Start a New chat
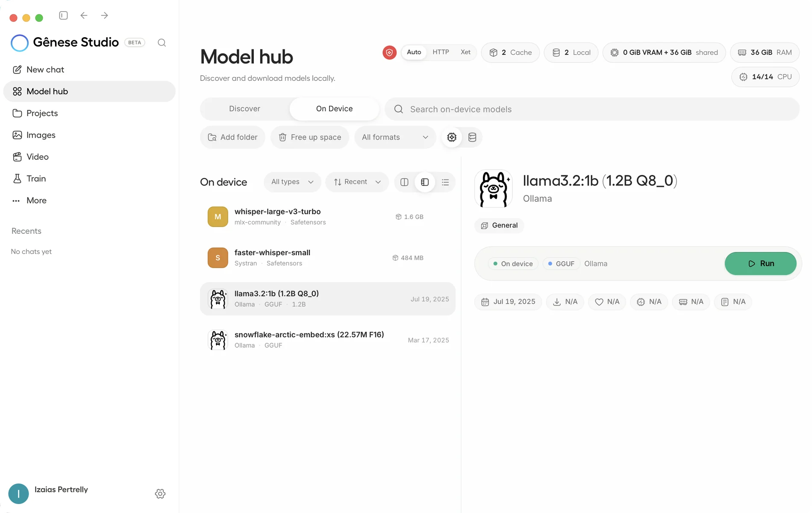Viewport: 812px width, 513px height. [x=89, y=70]
